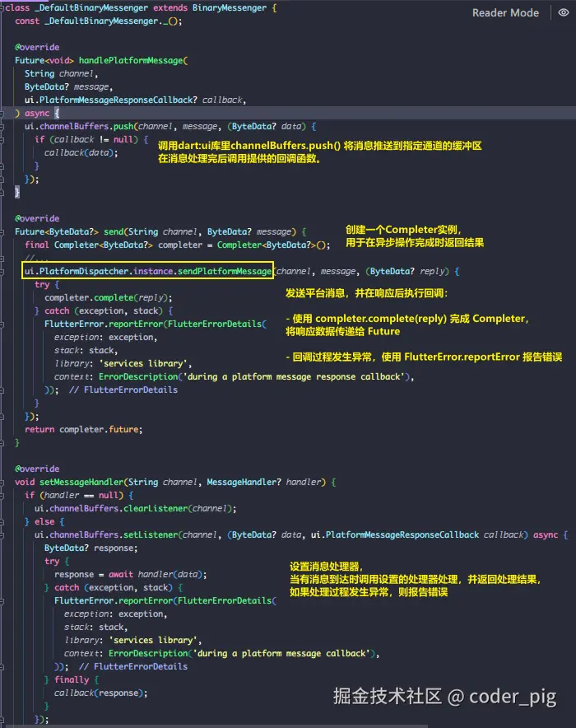Click the handlePlatformMessage method name
Image resolution: width=576 pixels, height=728 pixels.
click(x=131, y=60)
